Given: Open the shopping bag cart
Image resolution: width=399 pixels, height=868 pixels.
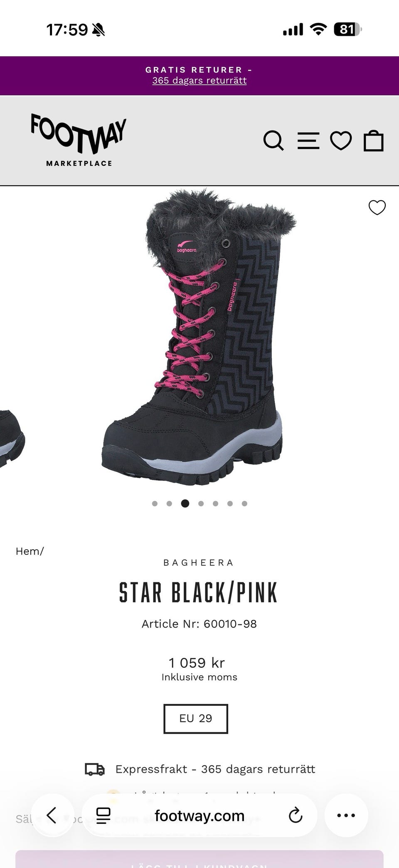Looking at the screenshot, I should coord(373,141).
